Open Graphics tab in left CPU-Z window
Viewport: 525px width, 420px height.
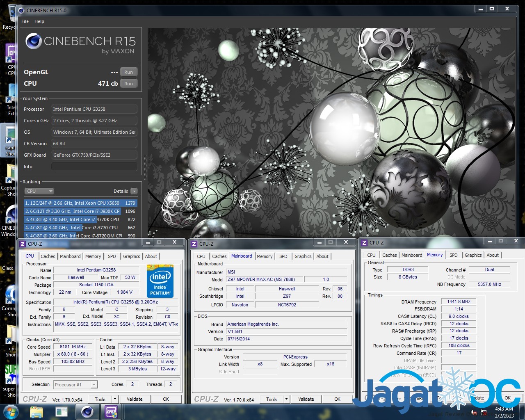pos(132,256)
